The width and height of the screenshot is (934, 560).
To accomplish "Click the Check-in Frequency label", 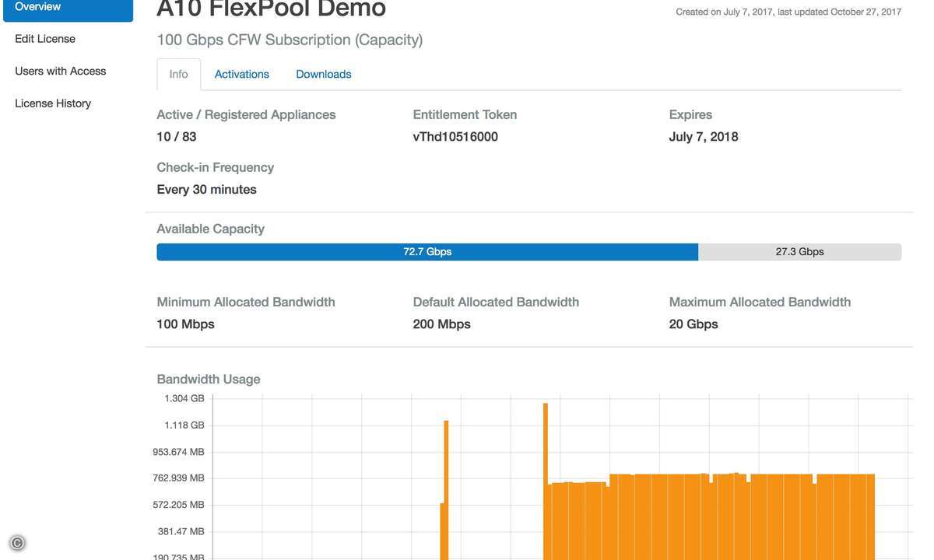I will [x=215, y=167].
